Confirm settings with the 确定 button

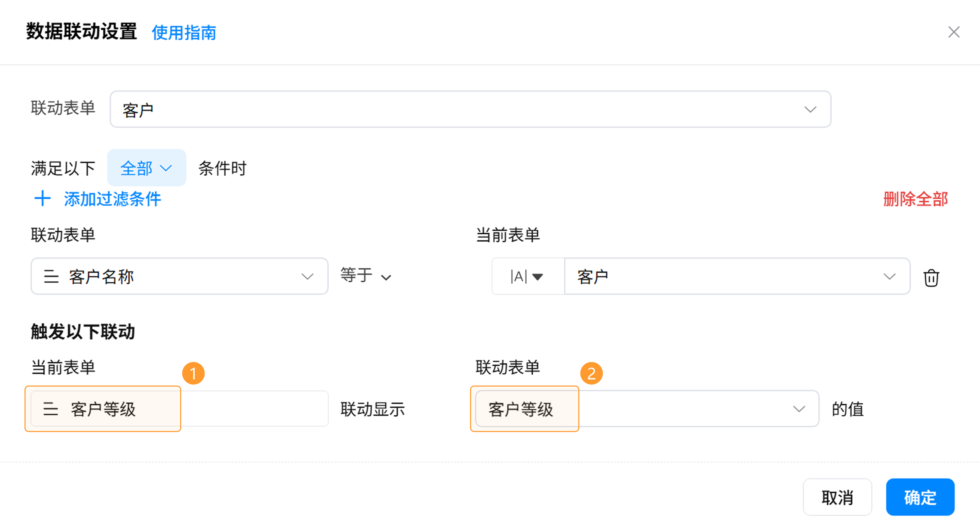[x=920, y=497]
